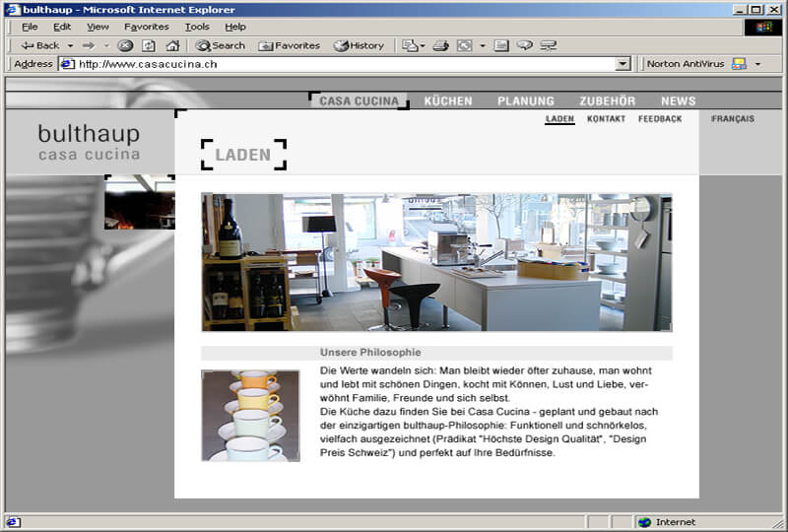
Task: Maximize the Internet Explorer window
Action: click(755, 10)
